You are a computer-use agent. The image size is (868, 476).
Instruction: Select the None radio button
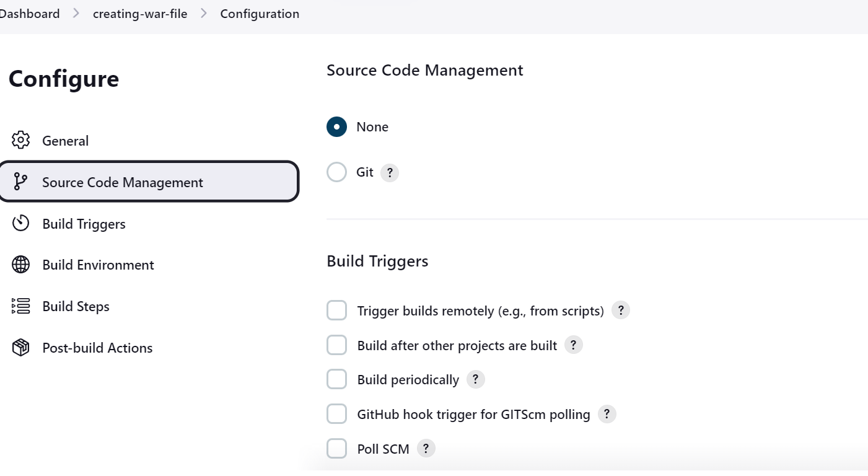336,127
